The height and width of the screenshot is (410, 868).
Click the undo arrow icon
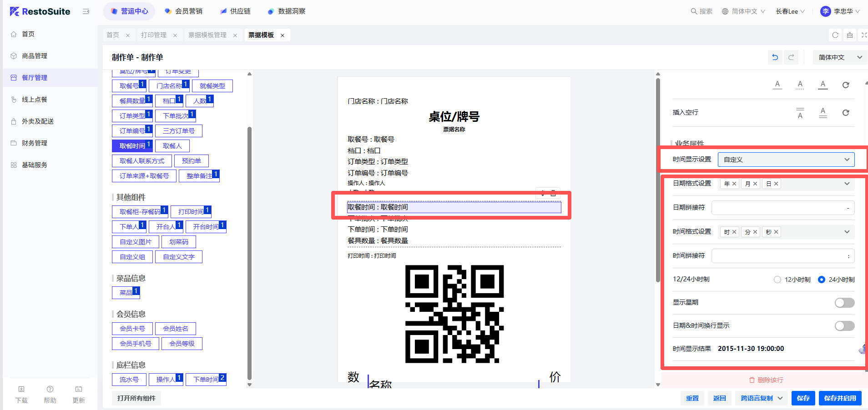(x=775, y=57)
